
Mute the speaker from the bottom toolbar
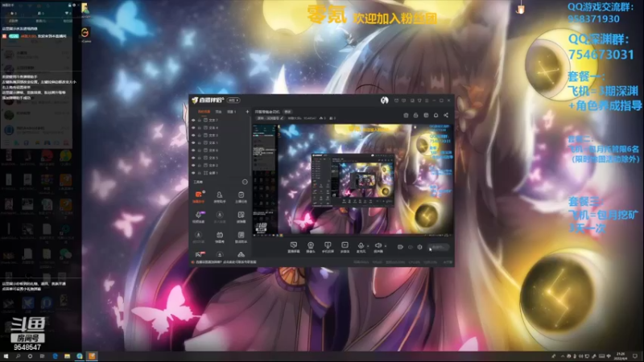[378, 247]
